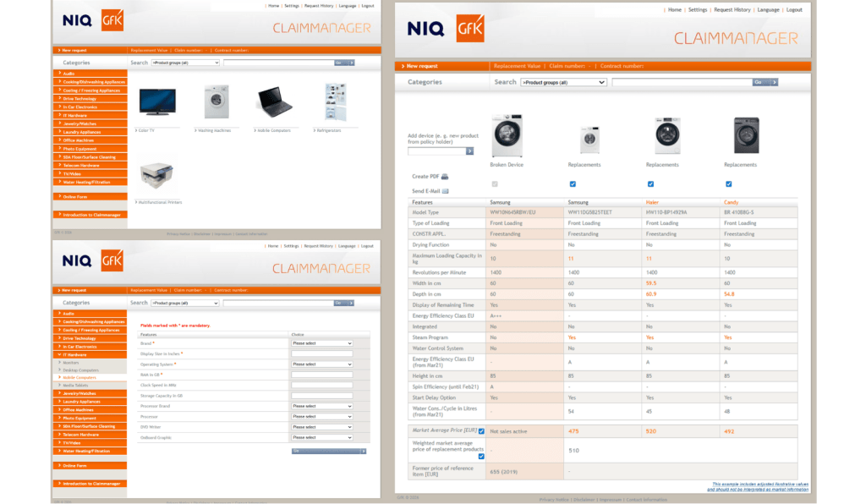Click inside the RAM in GB field
Screen dimensions: 866x504
point(321,375)
